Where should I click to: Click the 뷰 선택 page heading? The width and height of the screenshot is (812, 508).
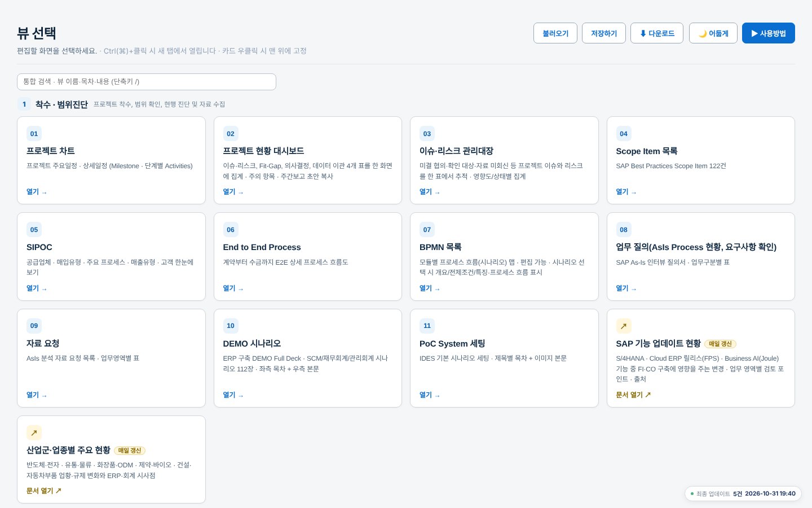click(x=36, y=33)
